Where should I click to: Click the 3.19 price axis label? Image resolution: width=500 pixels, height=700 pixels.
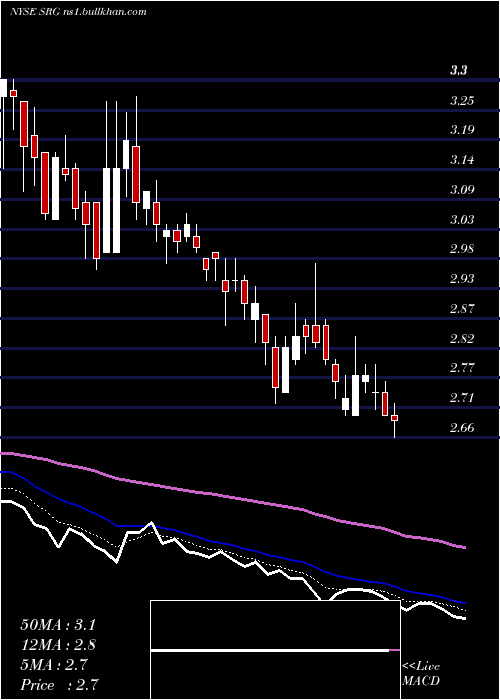click(x=462, y=130)
